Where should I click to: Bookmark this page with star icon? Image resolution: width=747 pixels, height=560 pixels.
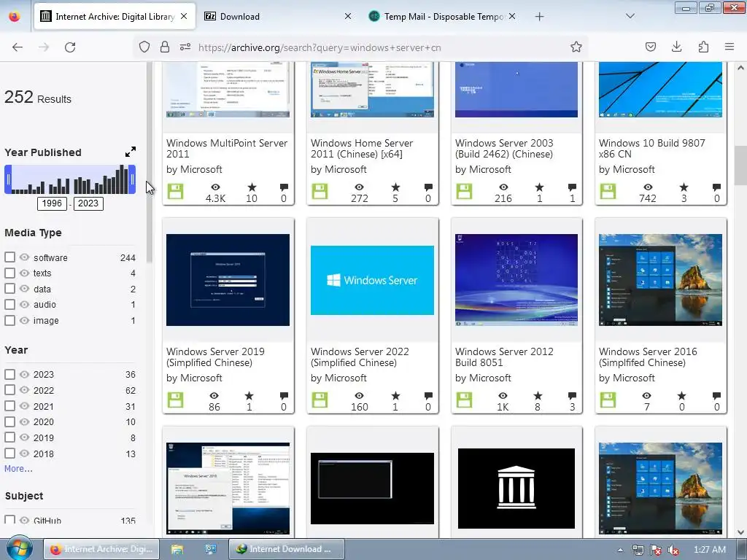pos(576,47)
